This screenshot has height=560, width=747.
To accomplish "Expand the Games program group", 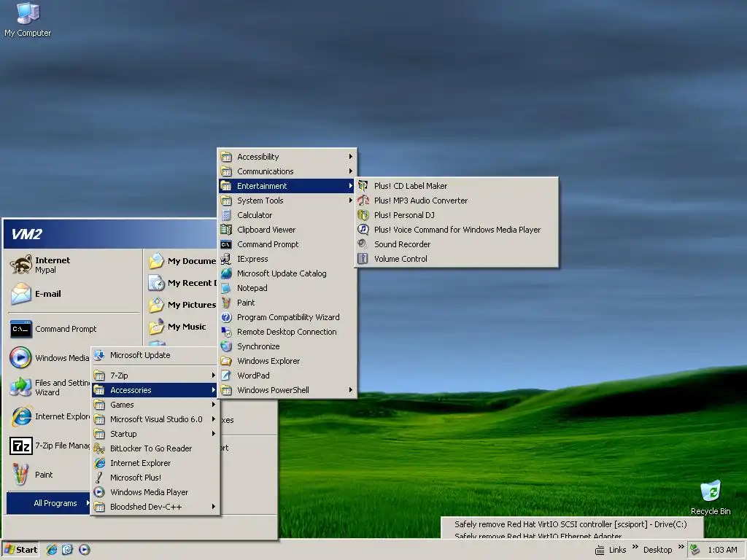I will coord(155,405).
